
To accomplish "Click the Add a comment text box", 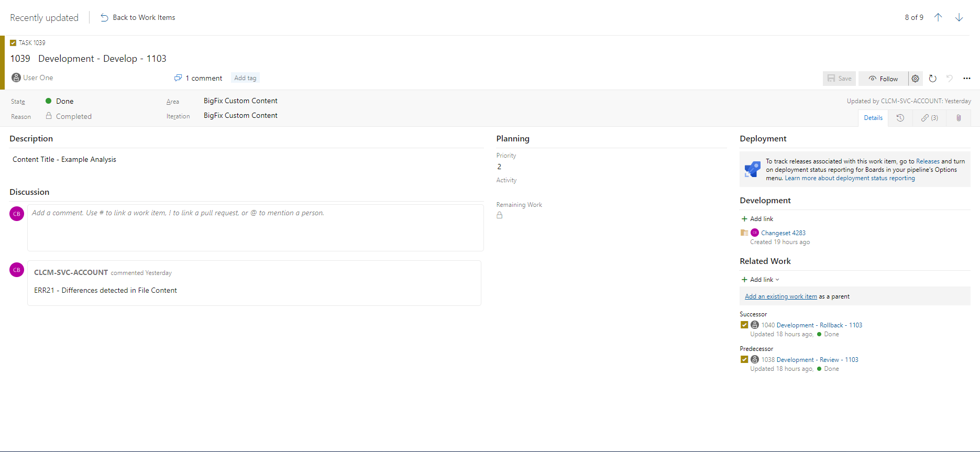I will [x=255, y=228].
